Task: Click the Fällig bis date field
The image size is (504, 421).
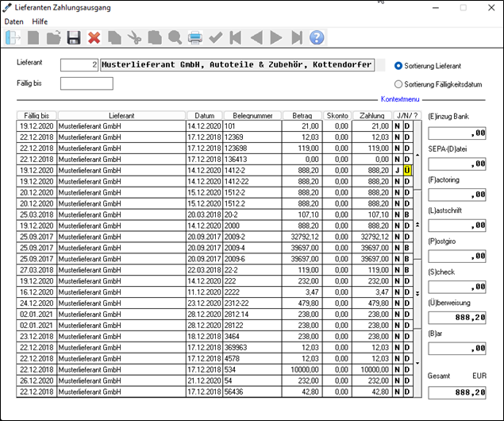Action: (x=87, y=83)
